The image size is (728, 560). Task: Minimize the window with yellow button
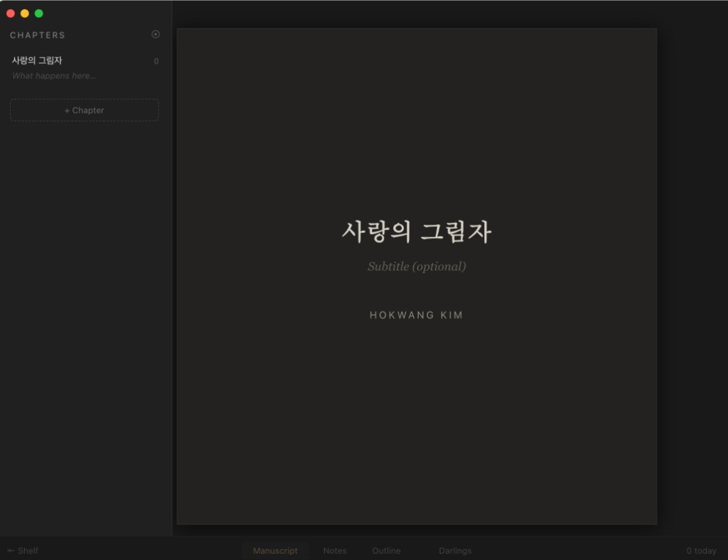click(x=25, y=14)
